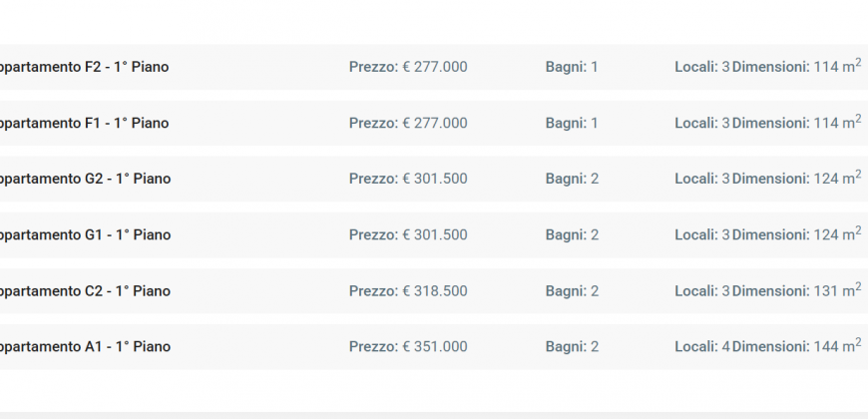
Task: Open the Appartamento A1 listing row
Action: coord(434,347)
